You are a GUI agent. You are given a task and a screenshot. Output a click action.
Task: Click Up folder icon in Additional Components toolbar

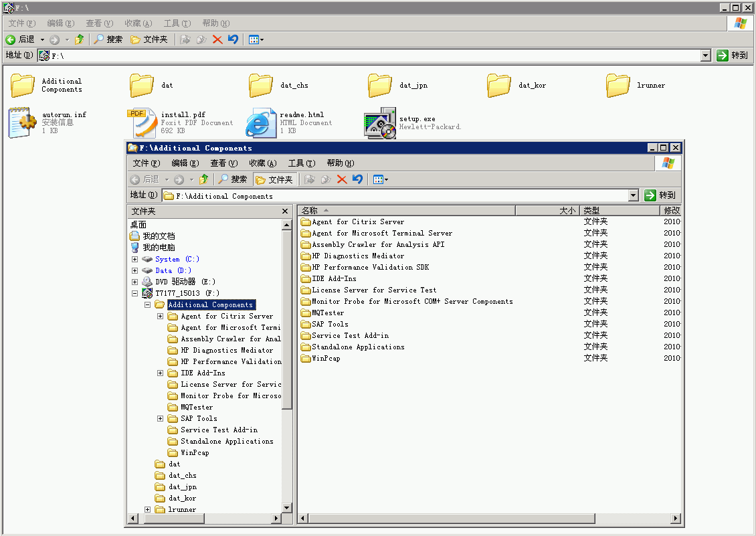[204, 179]
